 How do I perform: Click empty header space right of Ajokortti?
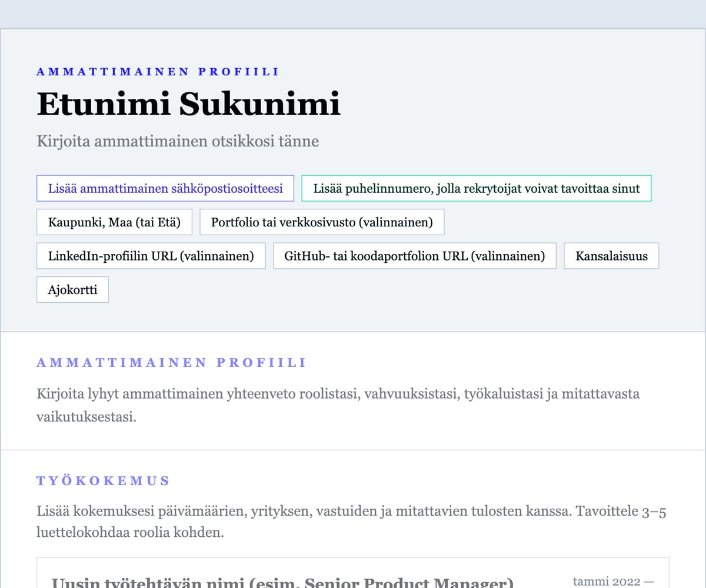coord(382,289)
